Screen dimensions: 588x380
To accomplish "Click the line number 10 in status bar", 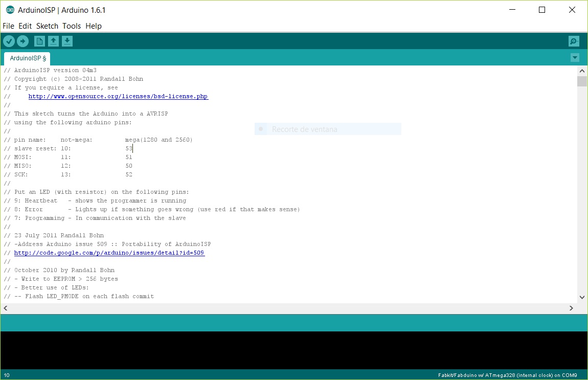I will click(7, 375).
